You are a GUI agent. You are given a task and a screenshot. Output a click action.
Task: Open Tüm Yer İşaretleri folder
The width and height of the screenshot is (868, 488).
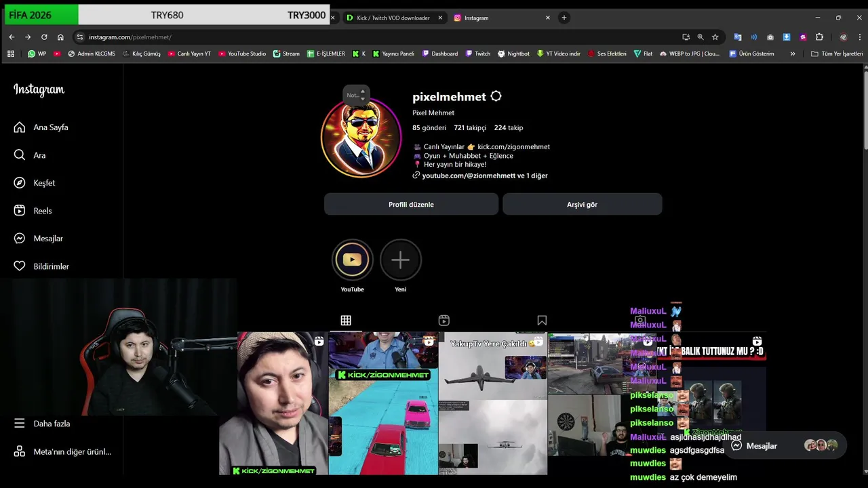[837, 54]
